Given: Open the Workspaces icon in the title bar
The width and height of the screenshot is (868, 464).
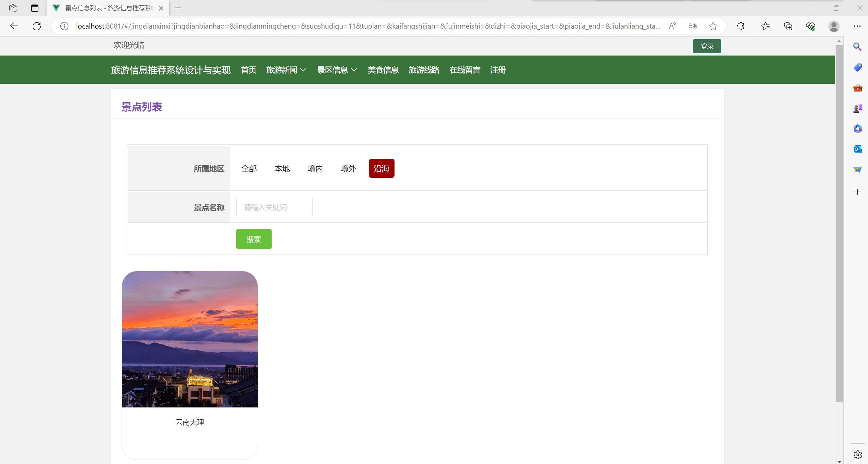Looking at the screenshot, I should point(13,8).
